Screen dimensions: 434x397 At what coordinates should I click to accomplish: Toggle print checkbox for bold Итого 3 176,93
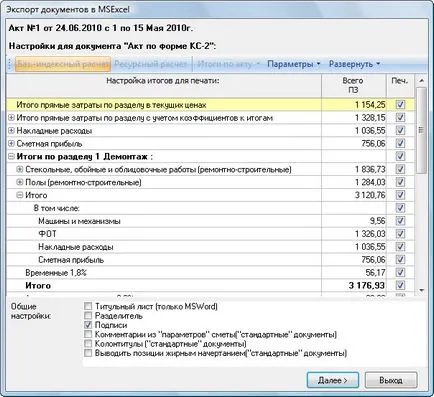400,286
